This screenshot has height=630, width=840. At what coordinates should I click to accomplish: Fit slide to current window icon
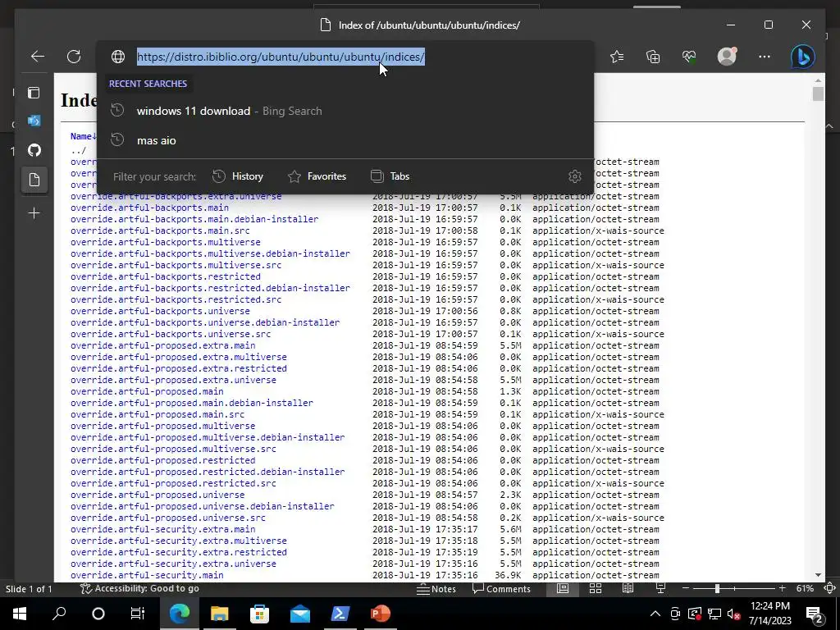tap(829, 589)
